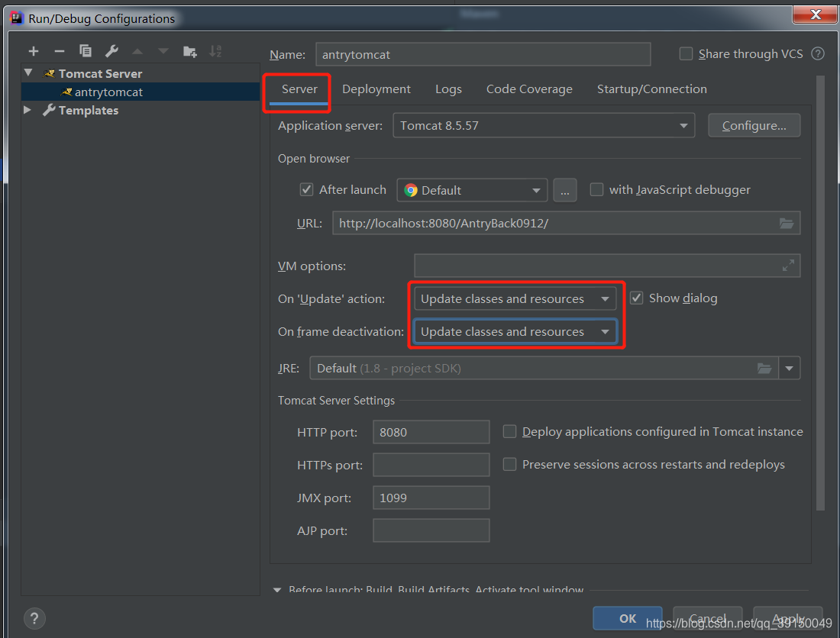Click the JMX port field

(431, 498)
